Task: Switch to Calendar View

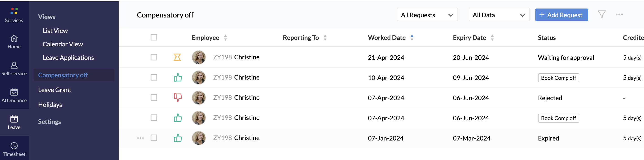Action: (x=63, y=44)
